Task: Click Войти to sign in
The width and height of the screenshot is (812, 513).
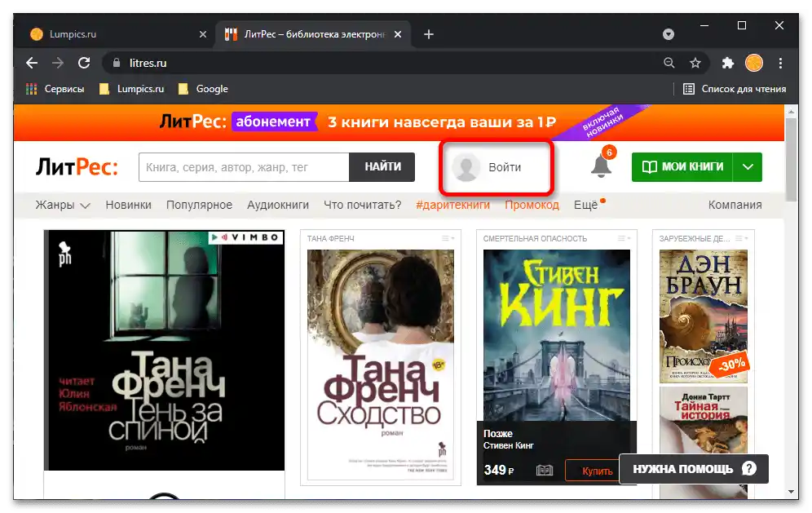Action: pyautogui.click(x=505, y=167)
